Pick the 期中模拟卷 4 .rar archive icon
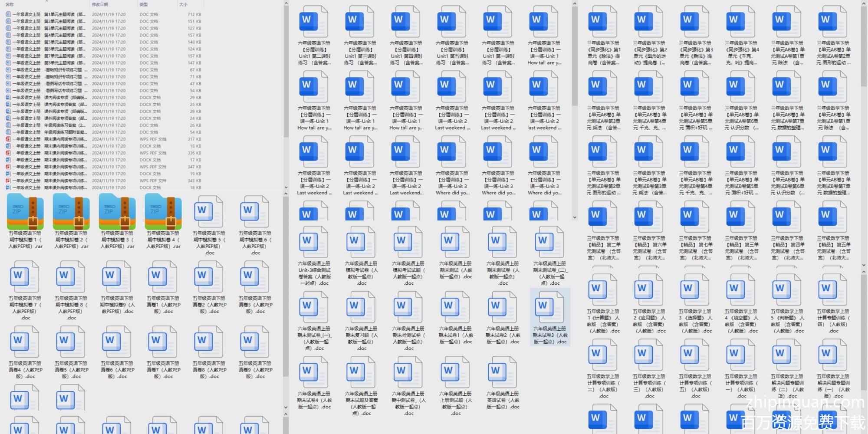The width and height of the screenshot is (868, 434). 163,212
